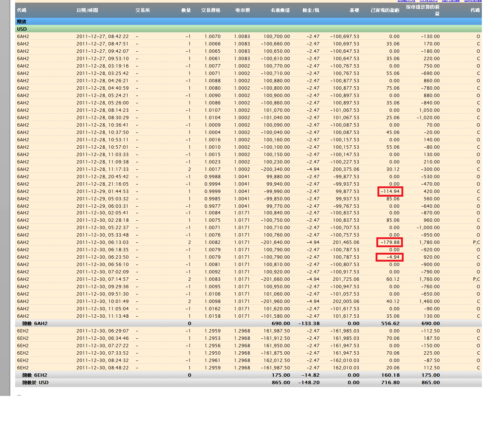Click the 收市價 column header
Viewport: 504px width, 445px height.
pos(243,10)
